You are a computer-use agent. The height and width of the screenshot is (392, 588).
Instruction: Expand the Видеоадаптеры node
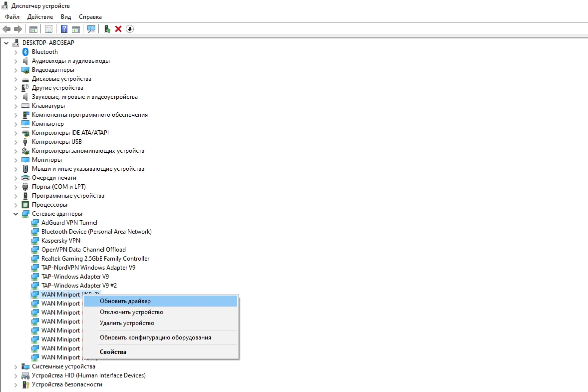click(x=16, y=70)
